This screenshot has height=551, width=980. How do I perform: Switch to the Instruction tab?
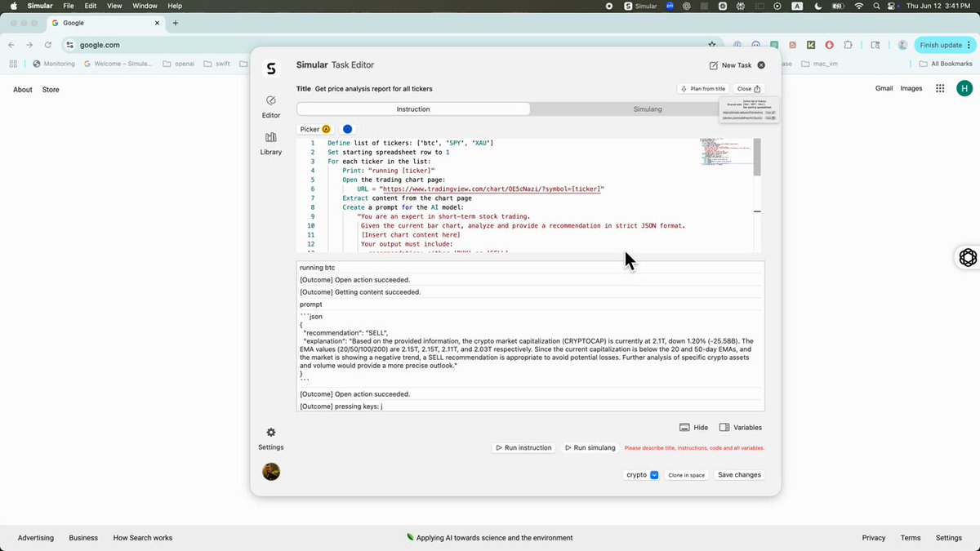coord(413,109)
